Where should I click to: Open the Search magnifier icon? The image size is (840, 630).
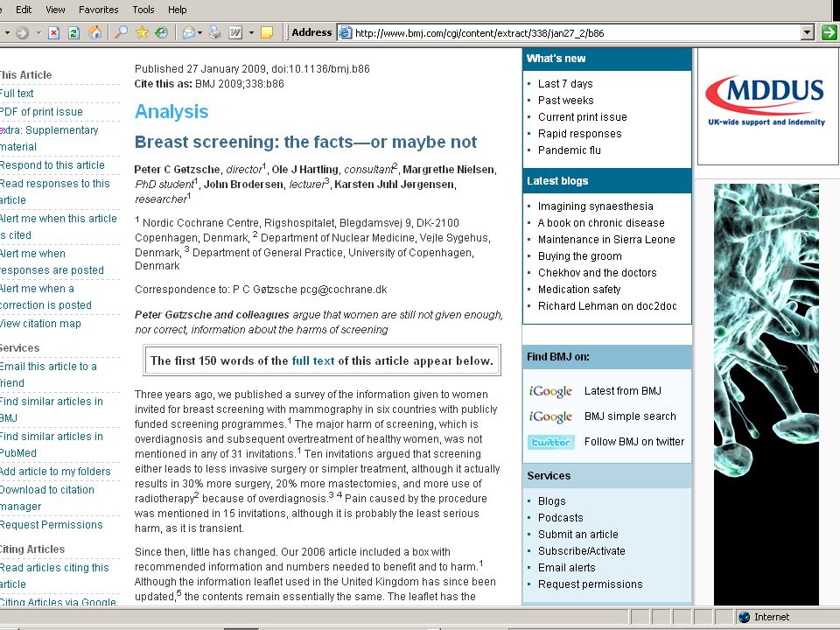(x=121, y=33)
